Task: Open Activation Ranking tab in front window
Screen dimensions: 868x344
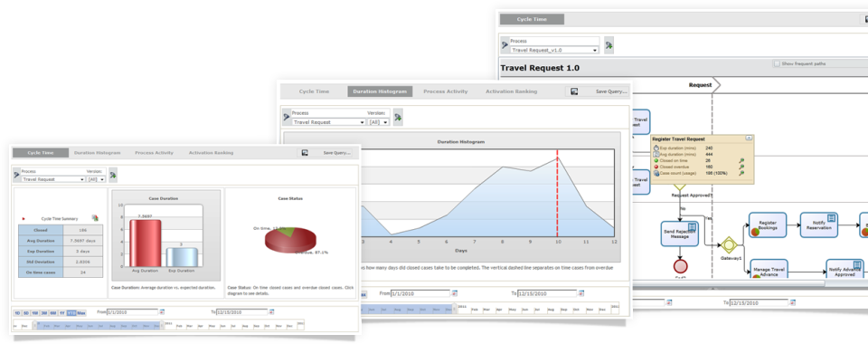Action: pos(211,152)
